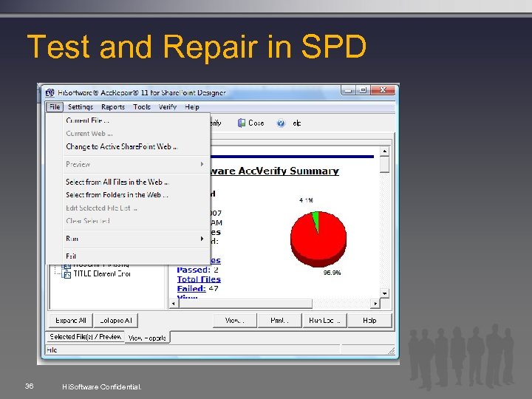Click the horizontal scrollbar thumb

(x=245, y=304)
